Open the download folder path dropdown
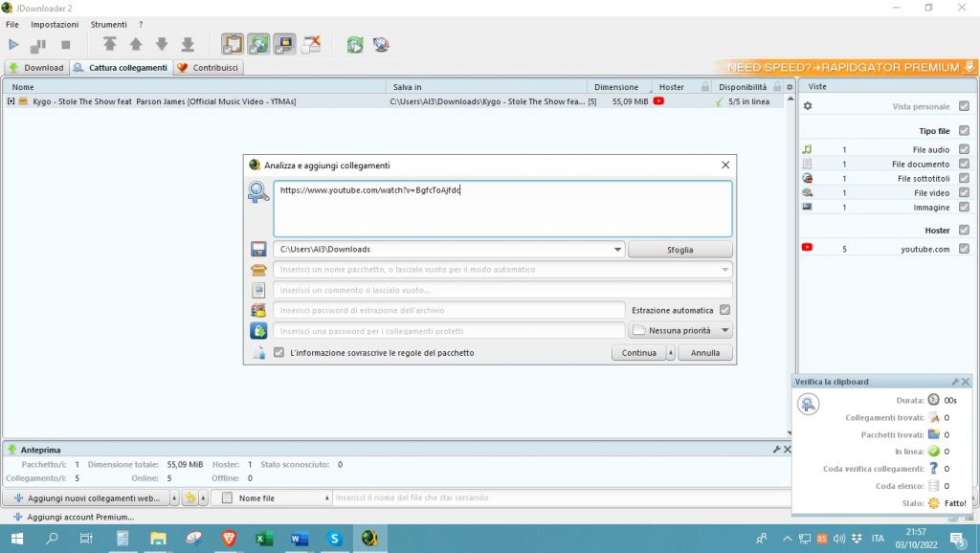The image size is (980, 553). click(x=617, y=250)
